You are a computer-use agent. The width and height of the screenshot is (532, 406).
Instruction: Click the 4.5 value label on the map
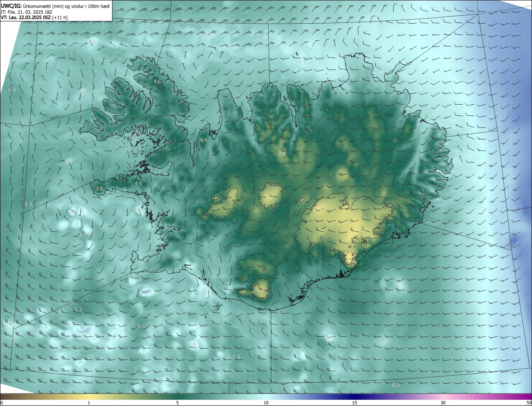click(138, 183)
